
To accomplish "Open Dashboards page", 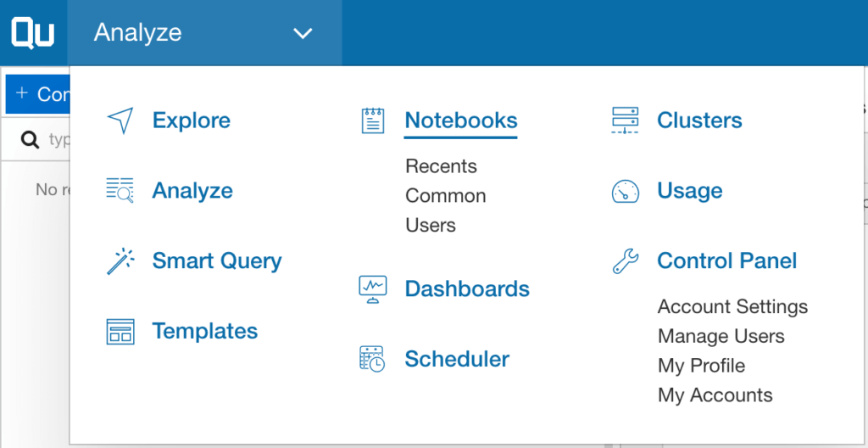I will tap(467, 288).
